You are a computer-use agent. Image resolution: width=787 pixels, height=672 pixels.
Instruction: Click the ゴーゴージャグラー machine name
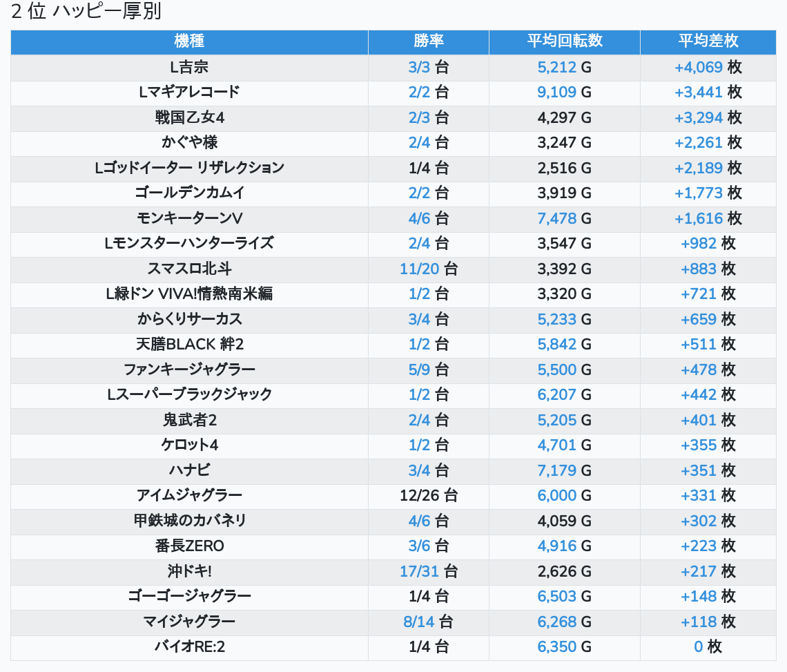coord(189,597)
